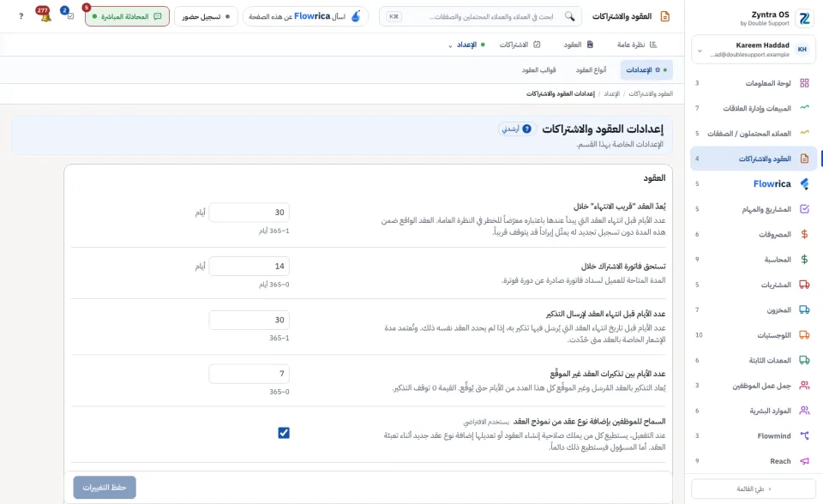Viewport: 823px width, 504px height.
Task: Click the page header document icon
Action: 665,16
